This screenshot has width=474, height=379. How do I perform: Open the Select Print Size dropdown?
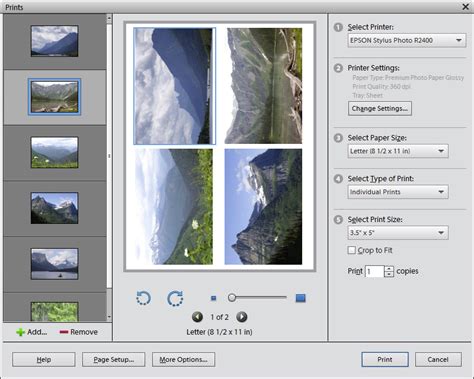[398, 233]
